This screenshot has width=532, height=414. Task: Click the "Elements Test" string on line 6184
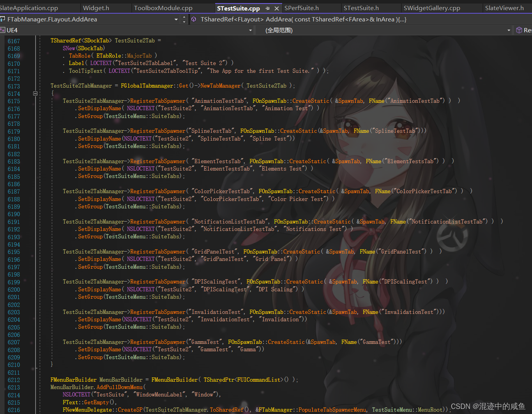282,169
